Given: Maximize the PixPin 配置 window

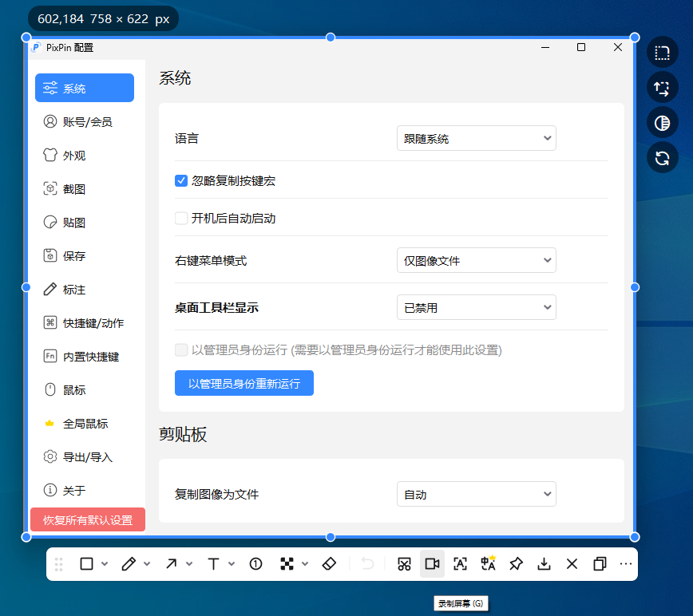Looking at the screenshot, I should [x=581, y=47].
